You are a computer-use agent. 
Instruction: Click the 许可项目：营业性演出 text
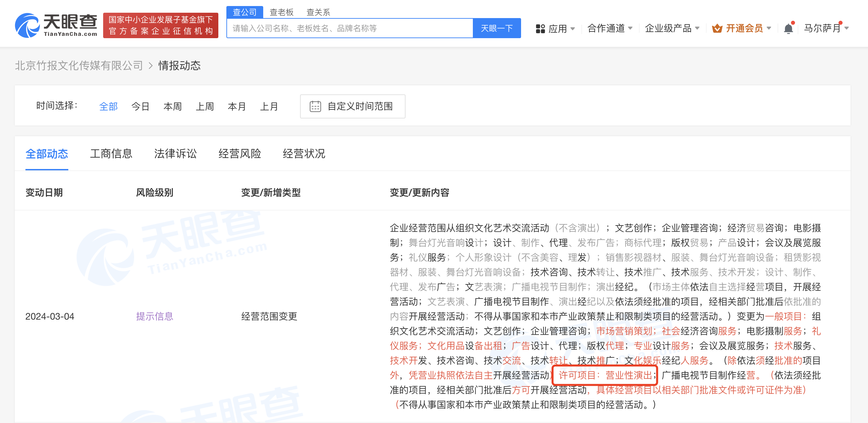[x=605, y=375]
